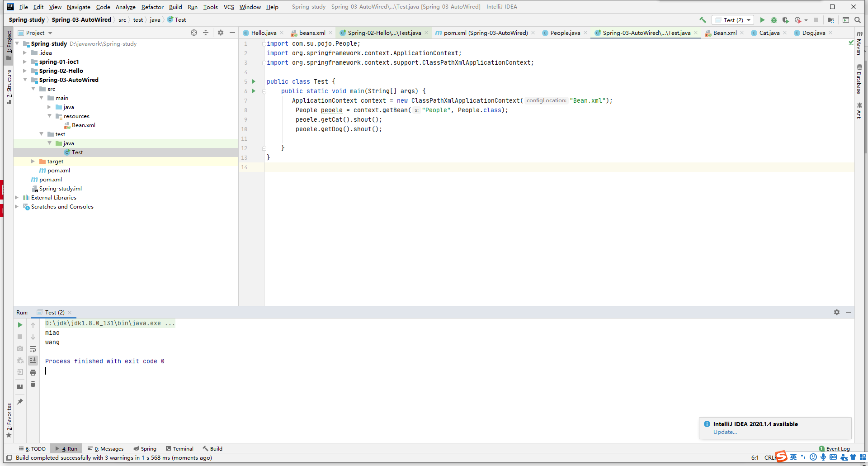Click the camera dump threads icon
This screenshot has height=466, width=868.
(x=20, y=348)
